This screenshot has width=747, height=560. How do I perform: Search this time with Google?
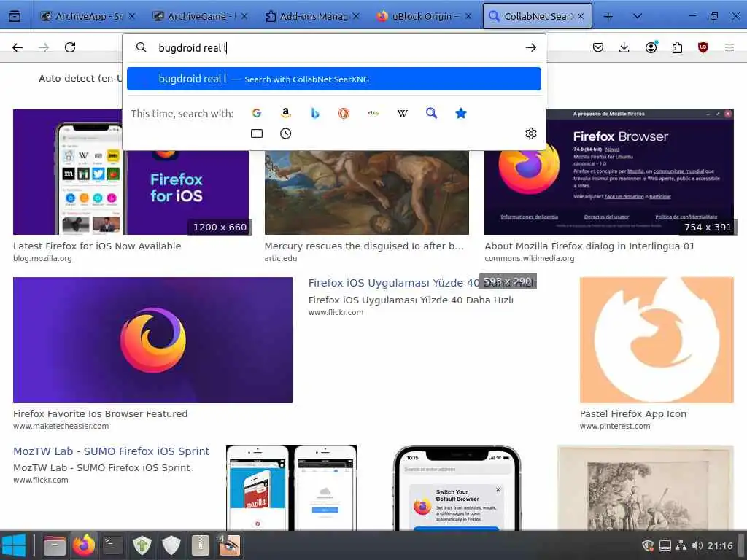257,113
